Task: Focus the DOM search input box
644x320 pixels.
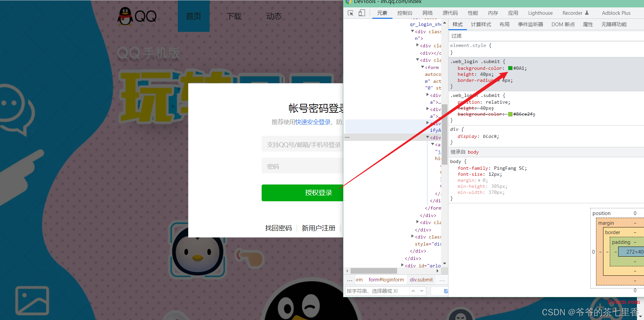Action: pos(377,291)
